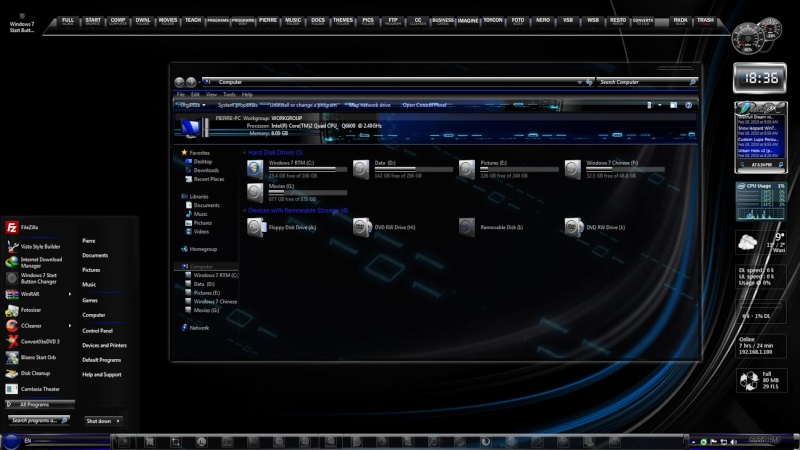Click System properties in toolbar
This screenshot has width=800, height=450.
tap(238, 105)
